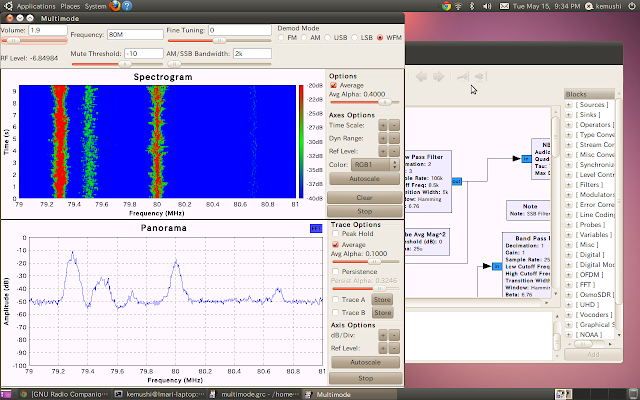Enable Peak Hold in Trace Options
The width and height of the screenshot is (640, 400).
336,234
